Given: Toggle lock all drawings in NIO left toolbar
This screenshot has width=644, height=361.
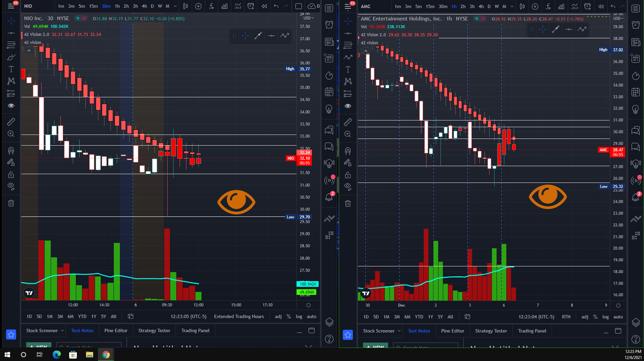Looking at the screenshot, I should click(11, 174).
